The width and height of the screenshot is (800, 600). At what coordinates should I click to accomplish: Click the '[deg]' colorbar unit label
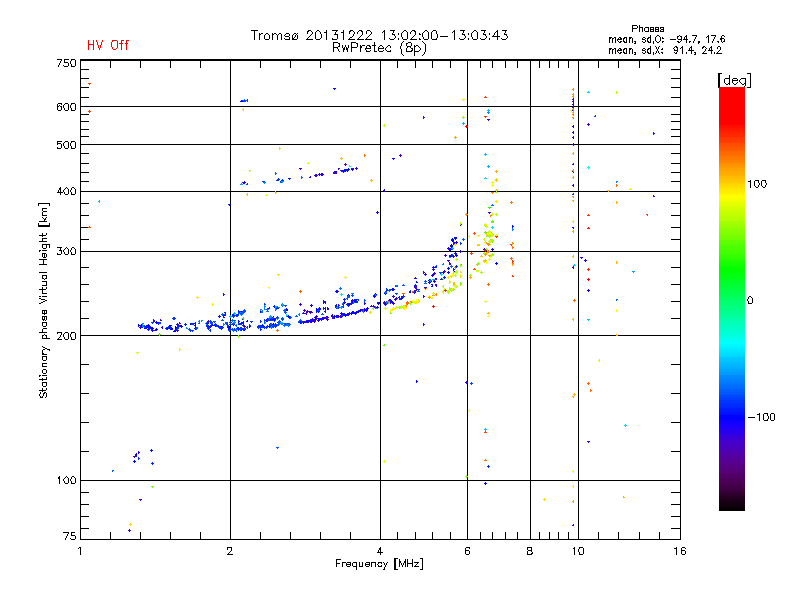tap(734, 80)
